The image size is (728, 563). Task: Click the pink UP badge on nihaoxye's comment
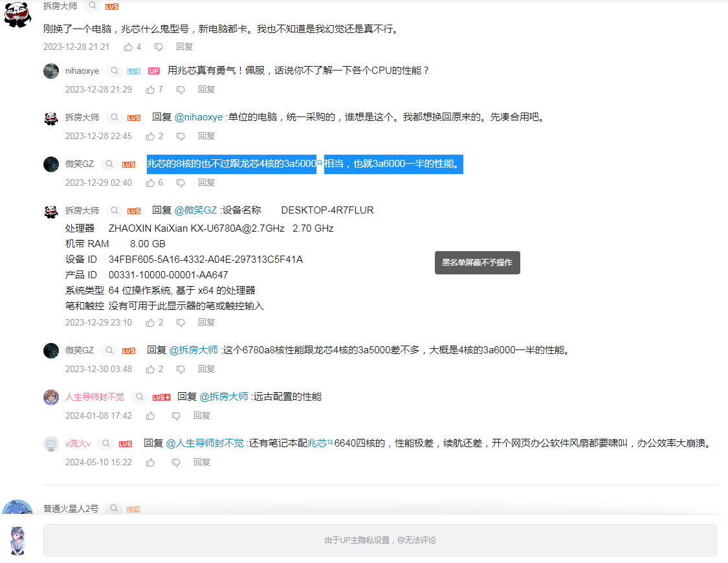[153, 70]
